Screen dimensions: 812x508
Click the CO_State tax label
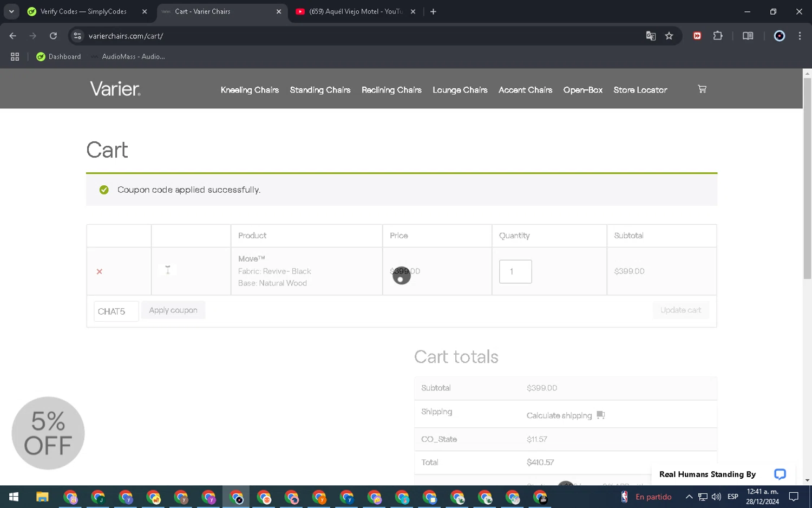pos(439,439)
